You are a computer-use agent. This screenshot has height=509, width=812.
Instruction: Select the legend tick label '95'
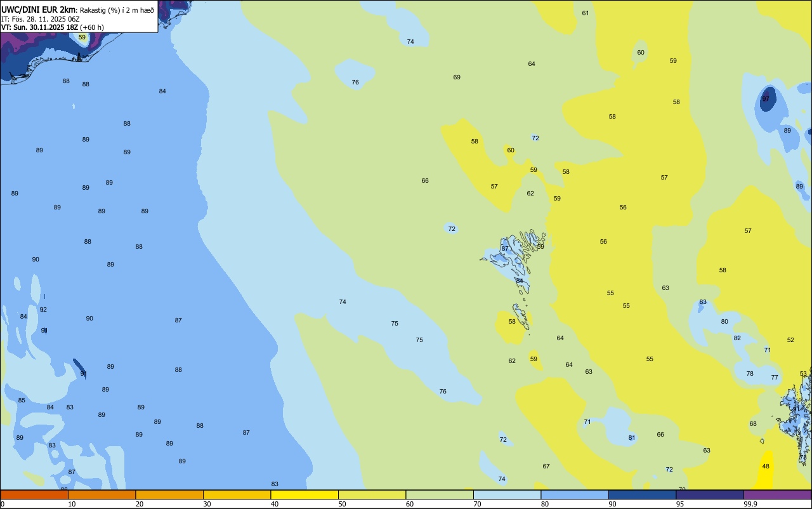point(681,504)
